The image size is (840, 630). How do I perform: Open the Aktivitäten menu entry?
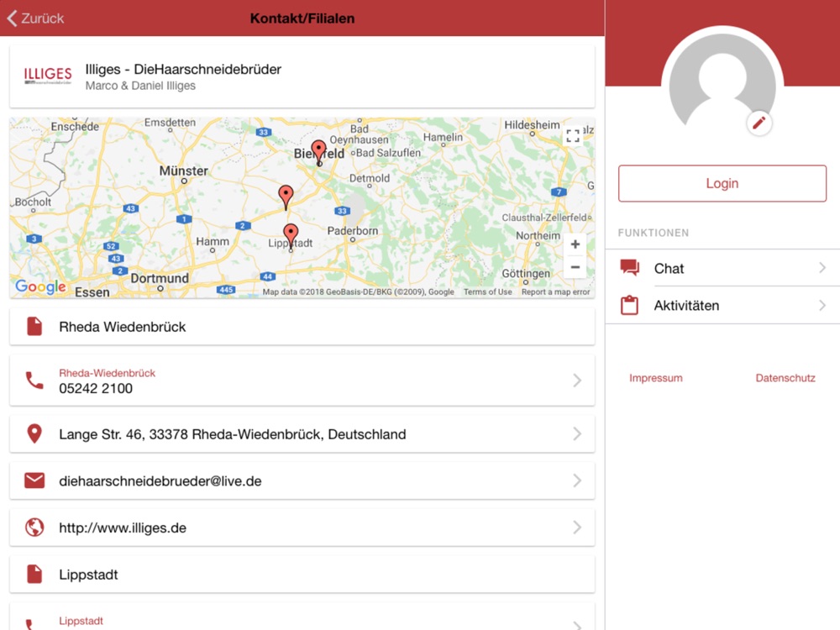[686, 306]
